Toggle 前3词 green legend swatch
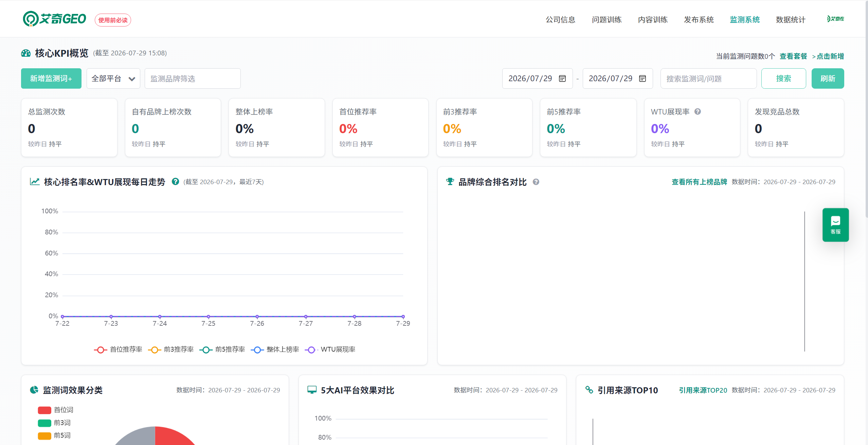The image size is (868, 445). (44, 423)
